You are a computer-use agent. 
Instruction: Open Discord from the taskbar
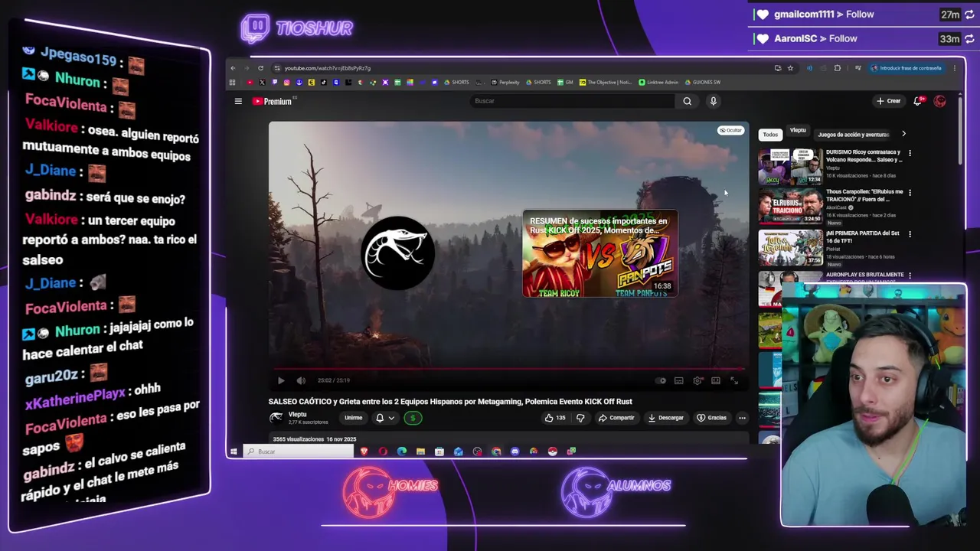tap(514, 452)
